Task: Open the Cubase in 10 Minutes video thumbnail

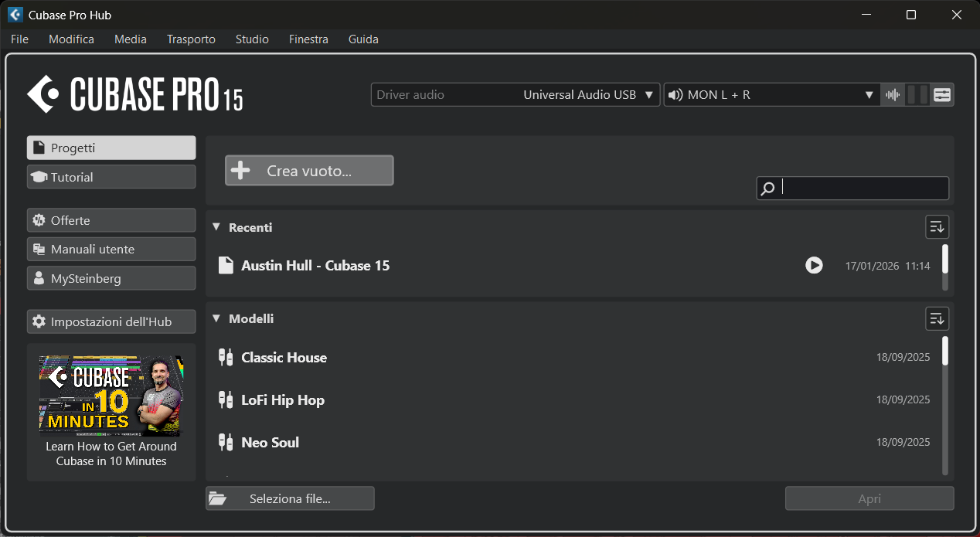Action: [x=111, y=396]
